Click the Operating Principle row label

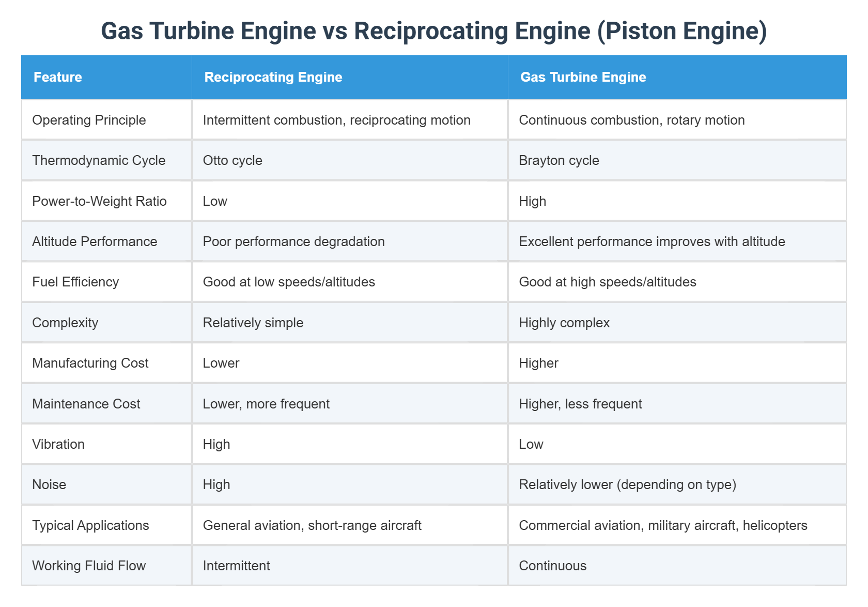[89, 120]
